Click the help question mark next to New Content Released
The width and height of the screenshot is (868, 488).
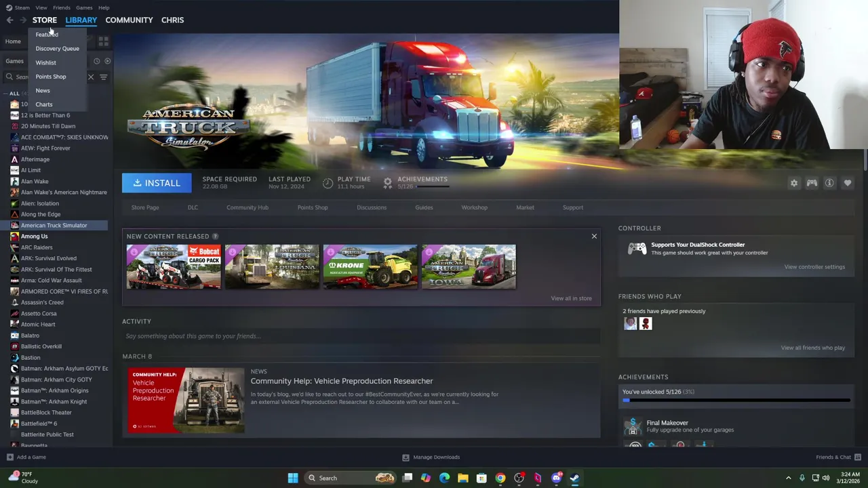click(215, 237)
